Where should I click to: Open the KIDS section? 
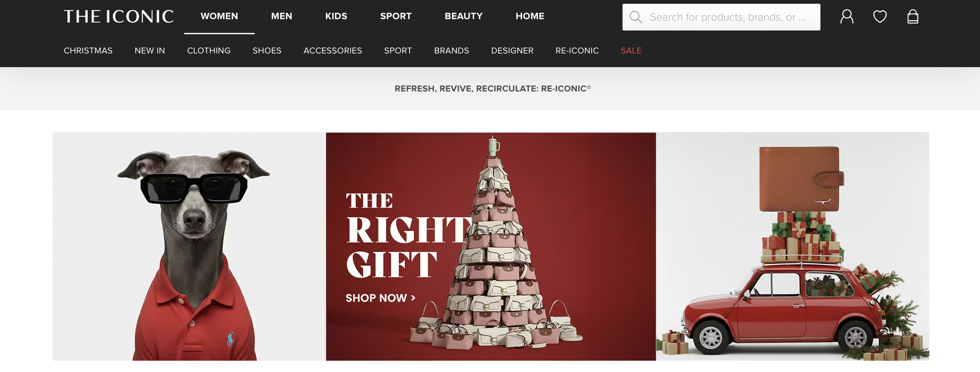pyautogui.click(x=336, y=16)
